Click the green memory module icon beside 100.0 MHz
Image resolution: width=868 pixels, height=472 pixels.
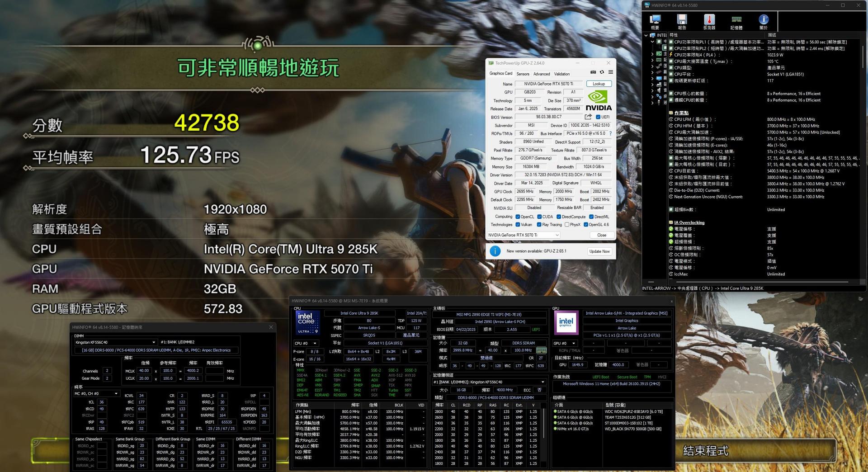[x=541, y=350]
